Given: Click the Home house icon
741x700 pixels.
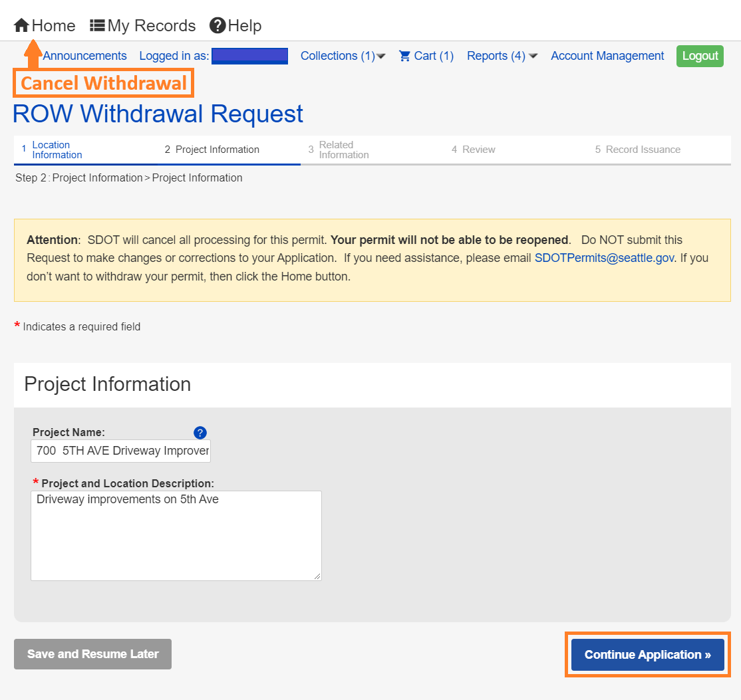Looking at the screenshot, I should coord(21,26).
